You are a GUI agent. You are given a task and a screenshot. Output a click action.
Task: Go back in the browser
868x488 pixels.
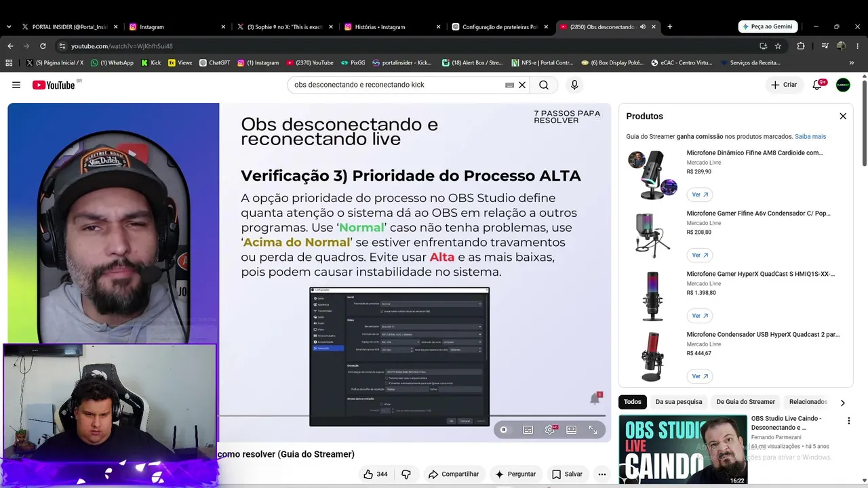click(10, 46)
